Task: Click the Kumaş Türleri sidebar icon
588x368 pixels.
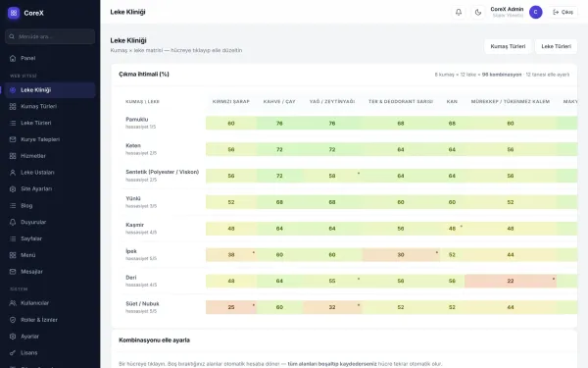Action: coord(13,106)
